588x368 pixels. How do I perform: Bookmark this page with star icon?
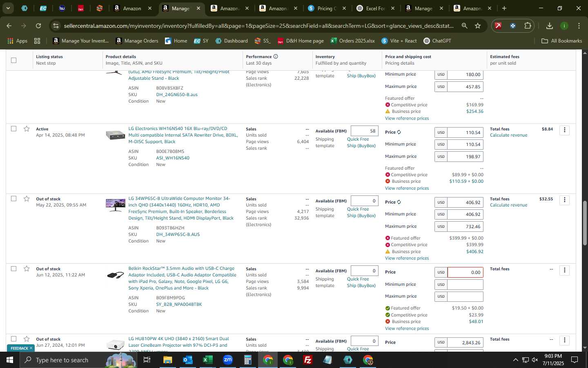(478, 26)
